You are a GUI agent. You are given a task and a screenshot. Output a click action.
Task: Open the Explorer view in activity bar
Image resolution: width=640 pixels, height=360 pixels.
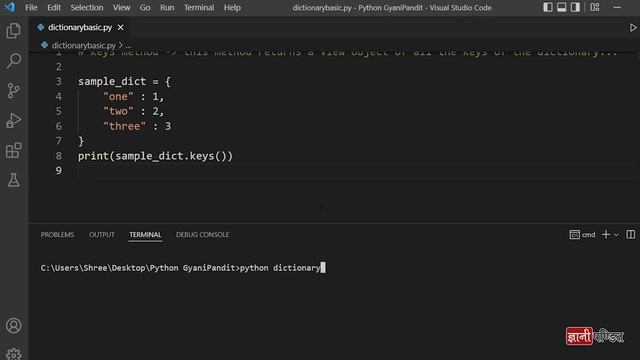[13, 31]
